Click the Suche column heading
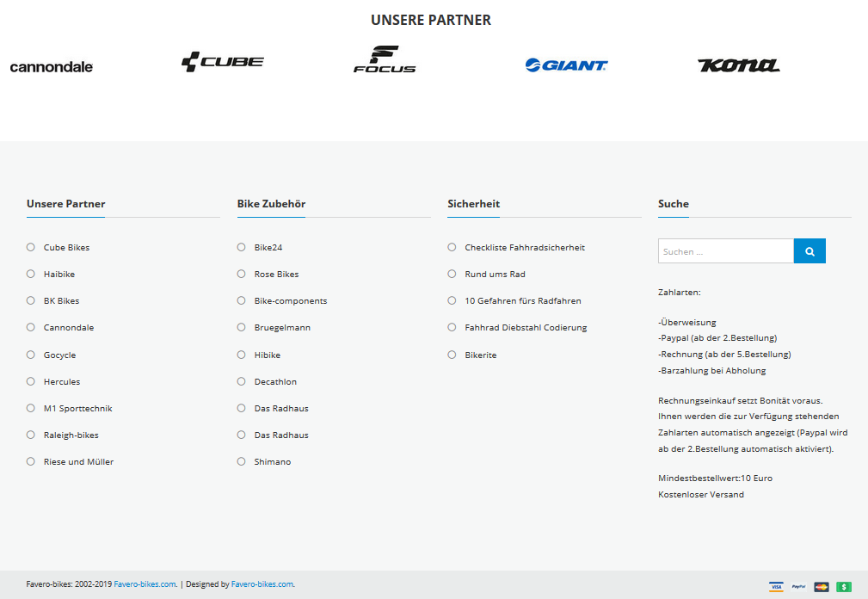Screen dimensions: 868x599 673,204
